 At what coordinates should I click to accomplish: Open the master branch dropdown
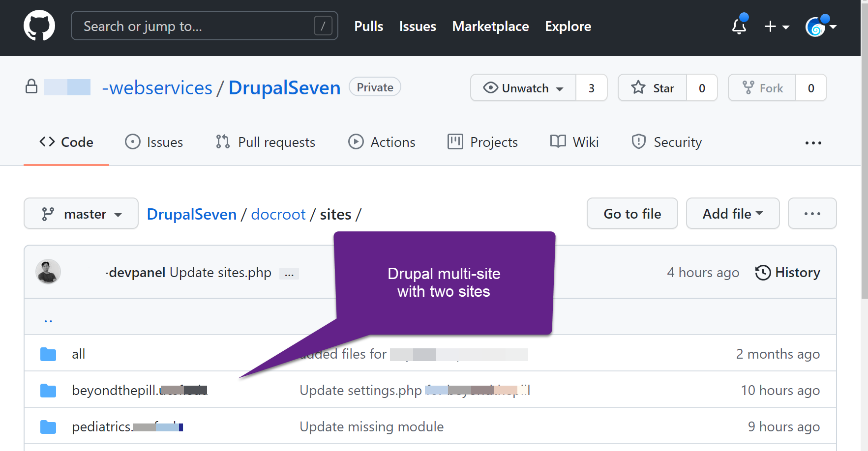point(81,214)
